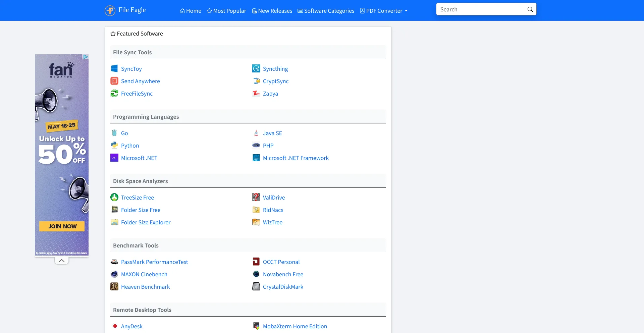Screen dimensions: 644x333
Task: Click the CryptSync icon
Action: [256, 81]
